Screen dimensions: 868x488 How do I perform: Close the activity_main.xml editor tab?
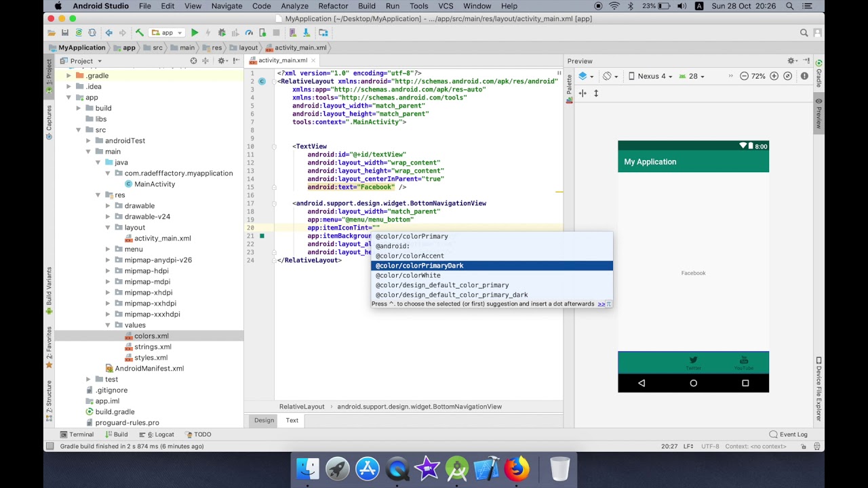click(x=313, y=60)
